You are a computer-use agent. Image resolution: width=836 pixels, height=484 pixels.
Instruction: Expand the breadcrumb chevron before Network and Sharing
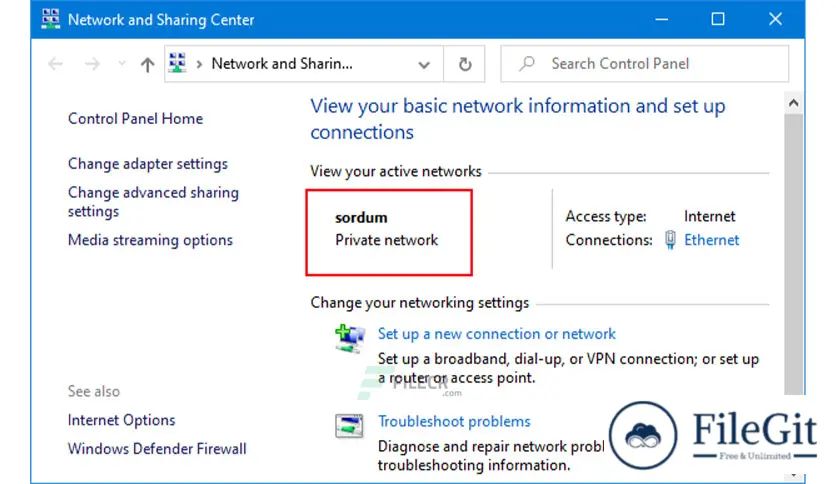pos(199,64)
